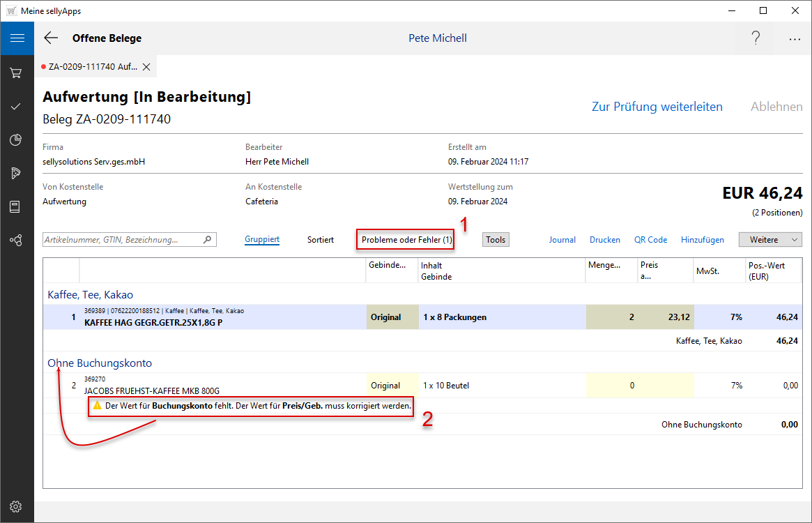
Task: Click Zur Prüfung weiterleiten link
Action: (657, 107)
